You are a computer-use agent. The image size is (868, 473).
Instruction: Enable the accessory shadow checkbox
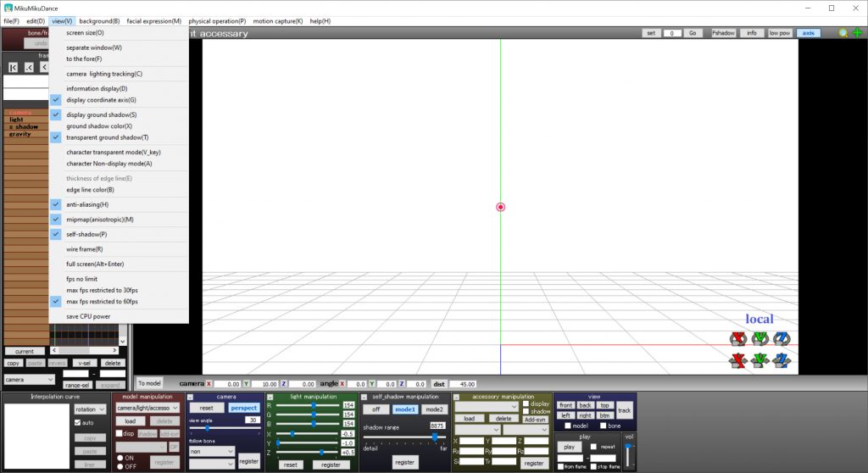(x=526, y=411)
